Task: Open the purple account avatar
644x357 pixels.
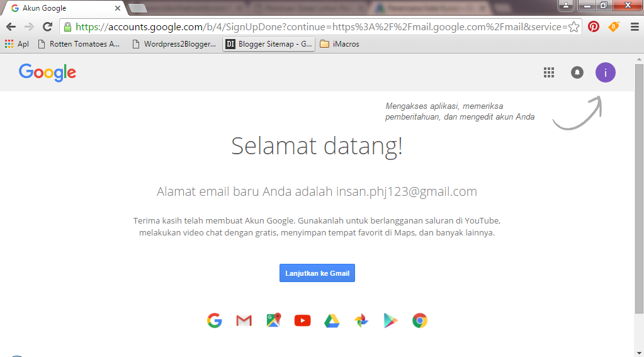Action: [606, 72]
